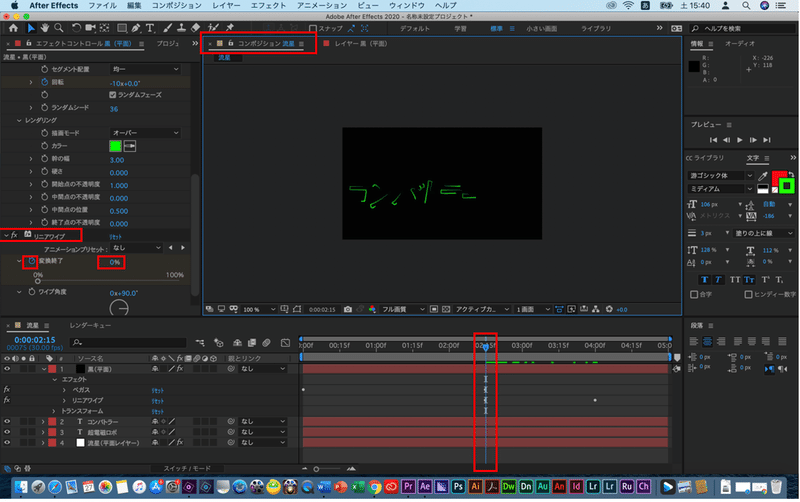Select the Unified Camera tool
This screenshot has width=800, height=502.
[x=90, y=29]
